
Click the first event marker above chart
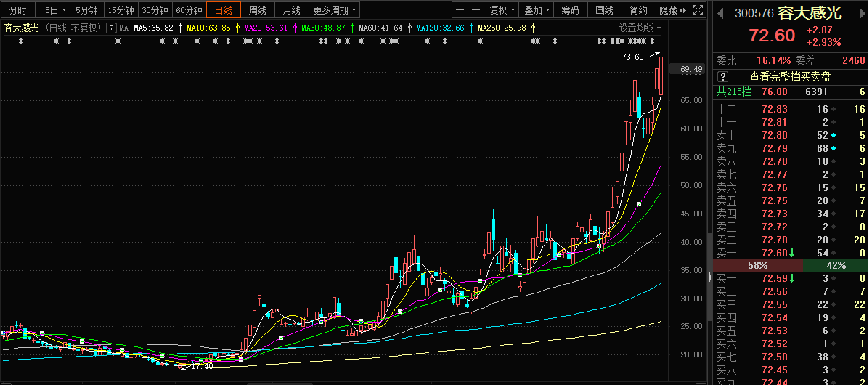21,41
